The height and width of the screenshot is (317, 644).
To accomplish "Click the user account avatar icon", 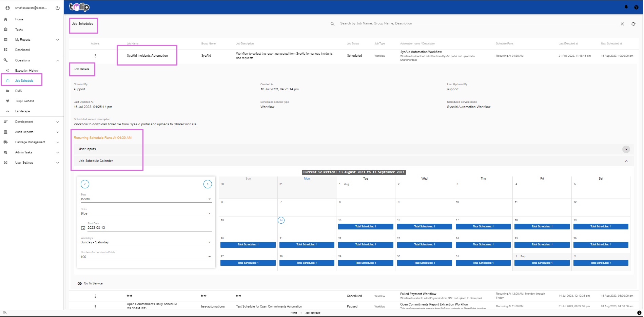I will [x=7, y=8].
